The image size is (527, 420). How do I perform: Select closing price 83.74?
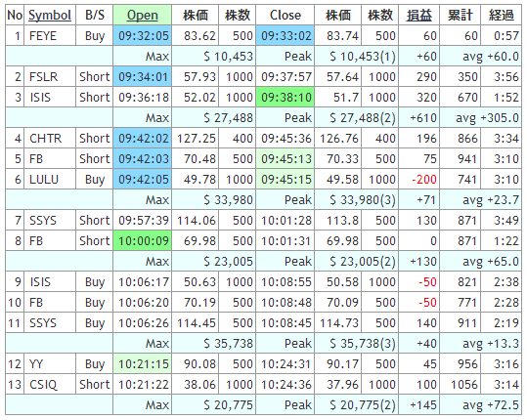coord(343,35)
